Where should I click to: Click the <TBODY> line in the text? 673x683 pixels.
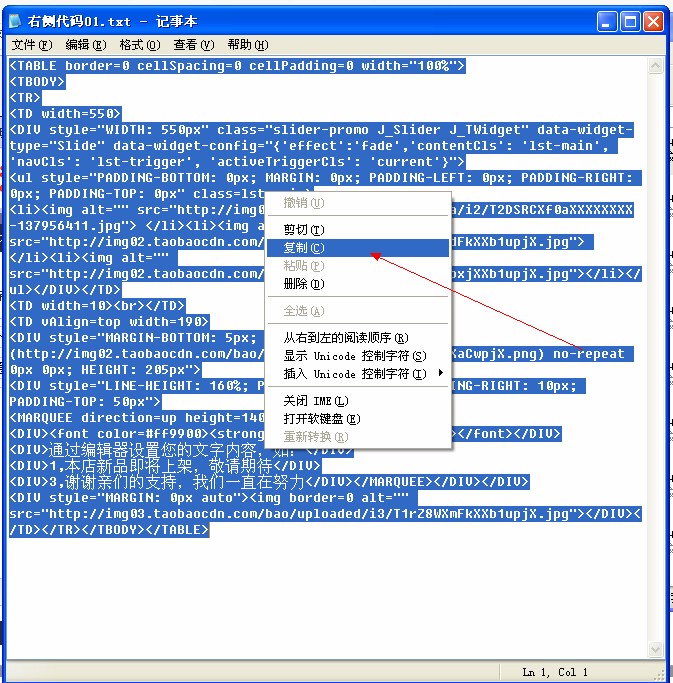coord(37,82)
